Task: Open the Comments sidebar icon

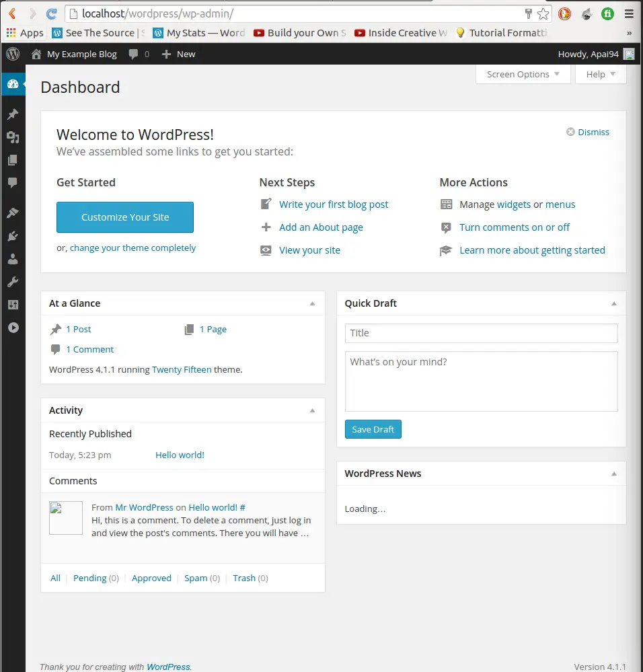Action: pos(13,182)
